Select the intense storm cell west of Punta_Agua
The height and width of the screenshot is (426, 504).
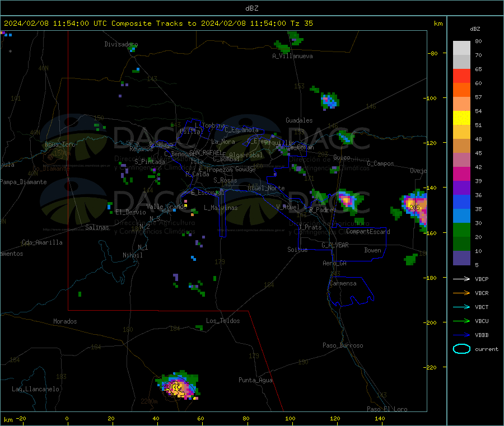(179, 386)
